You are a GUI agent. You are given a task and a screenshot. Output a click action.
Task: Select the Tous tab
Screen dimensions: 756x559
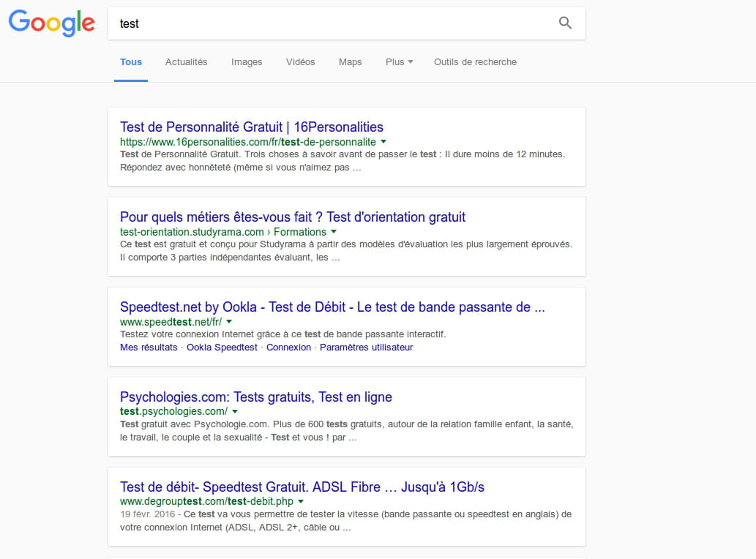(x=131, y=62)
